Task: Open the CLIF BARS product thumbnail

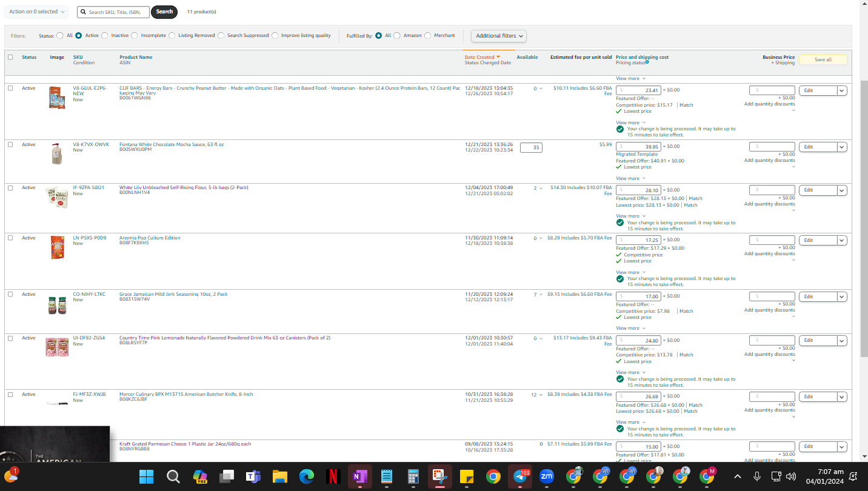Action: tap(57, 98)
